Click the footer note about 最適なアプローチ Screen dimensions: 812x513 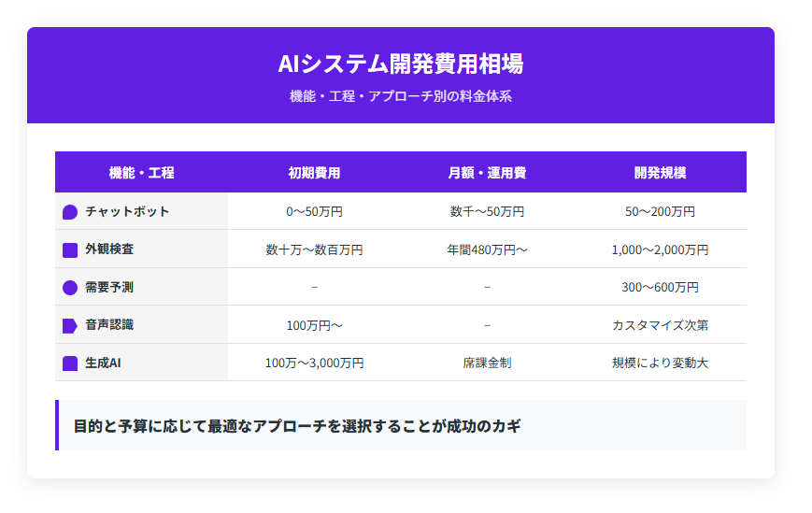(297, 426)
